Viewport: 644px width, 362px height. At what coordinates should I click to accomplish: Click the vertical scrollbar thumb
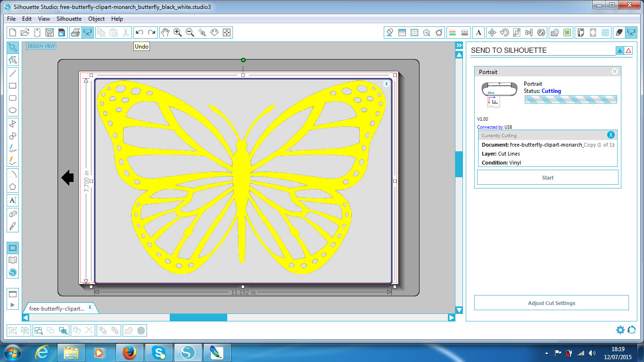459,164
